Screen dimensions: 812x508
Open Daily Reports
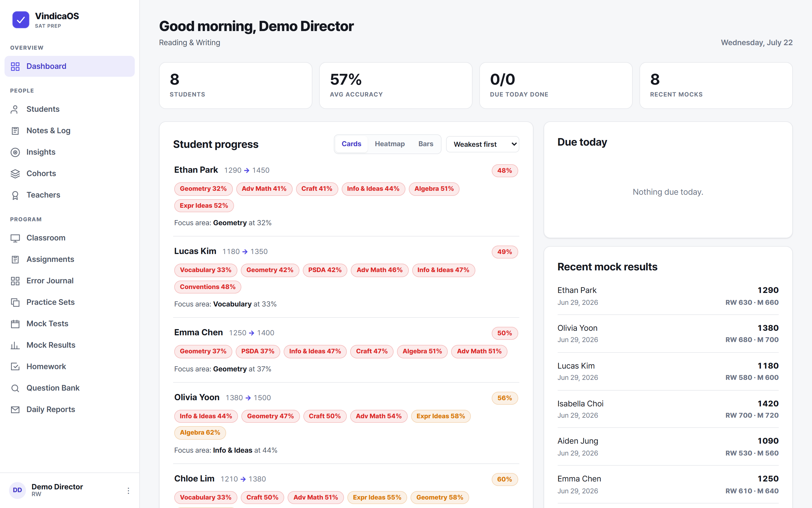[x=69, y=410]
